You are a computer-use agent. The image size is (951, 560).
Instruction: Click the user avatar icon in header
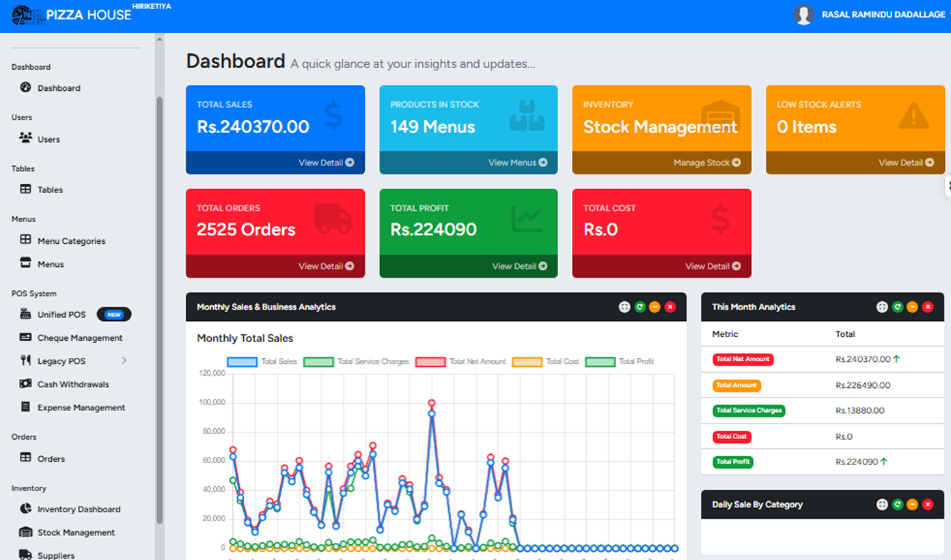803,15
